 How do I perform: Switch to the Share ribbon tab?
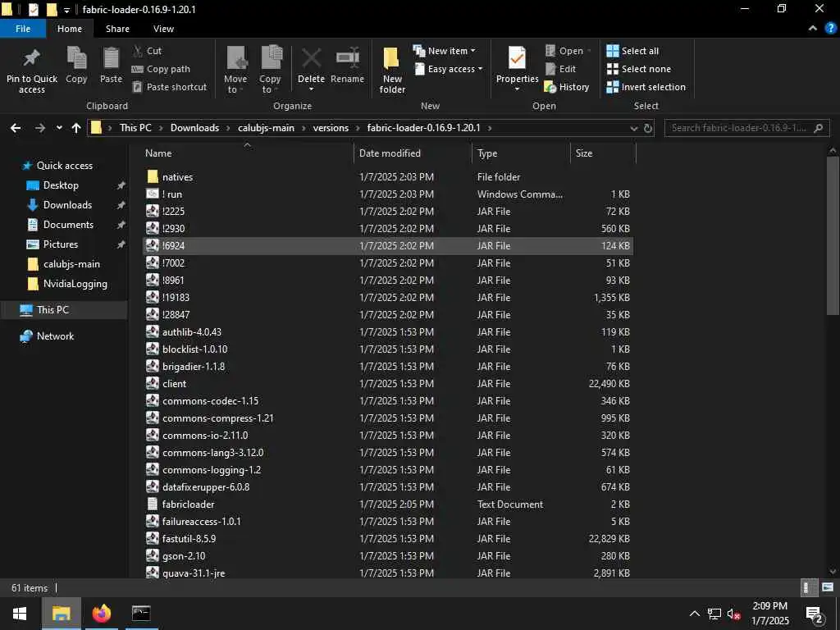click(x=117, y=29)
